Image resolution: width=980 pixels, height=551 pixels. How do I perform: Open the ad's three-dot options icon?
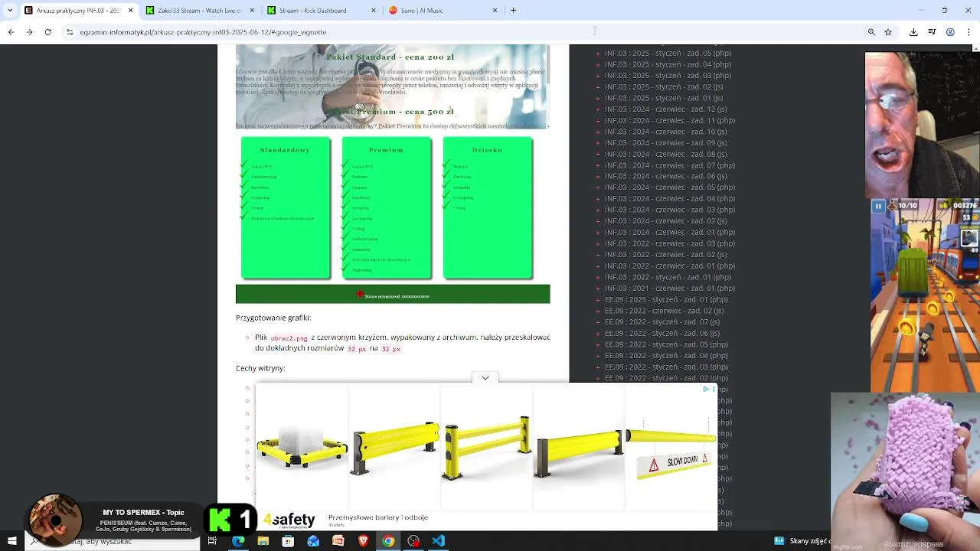click(x=714, y=389)
